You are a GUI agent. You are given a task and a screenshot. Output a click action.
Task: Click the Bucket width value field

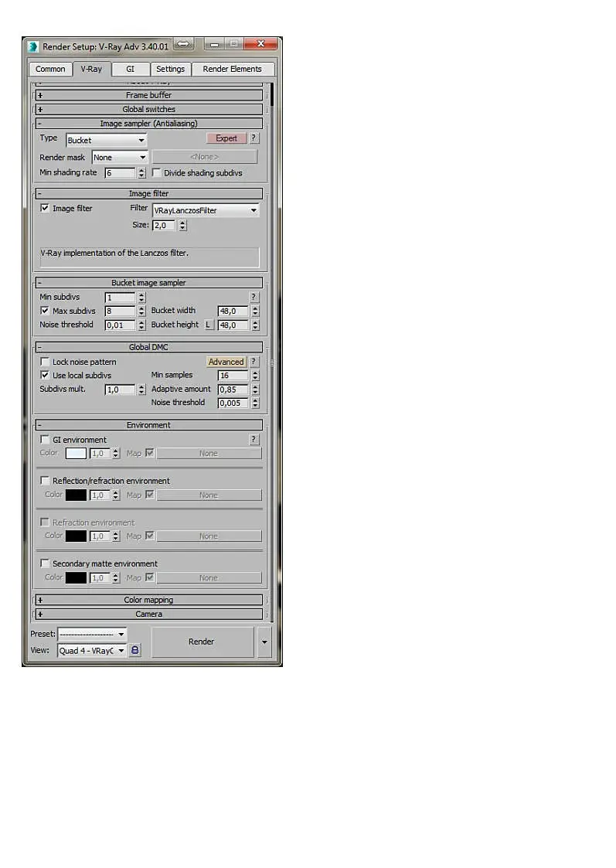click(x=233, y=311)
